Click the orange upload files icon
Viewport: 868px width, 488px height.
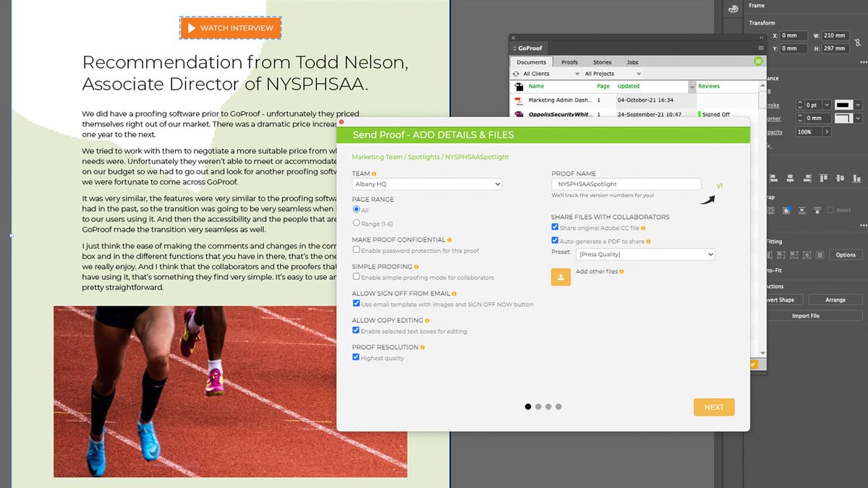click(x=561, y=276)
